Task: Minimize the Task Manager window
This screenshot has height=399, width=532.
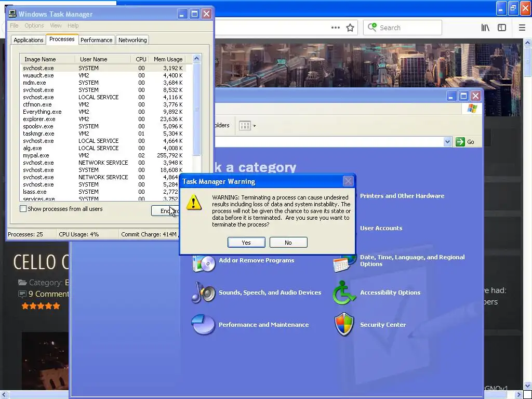Action: pos(182,14)
